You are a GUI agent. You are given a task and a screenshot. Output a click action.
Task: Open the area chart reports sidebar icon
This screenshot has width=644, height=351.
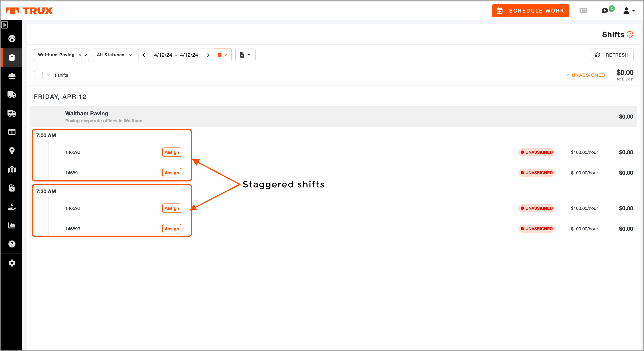tap(12, 225)
